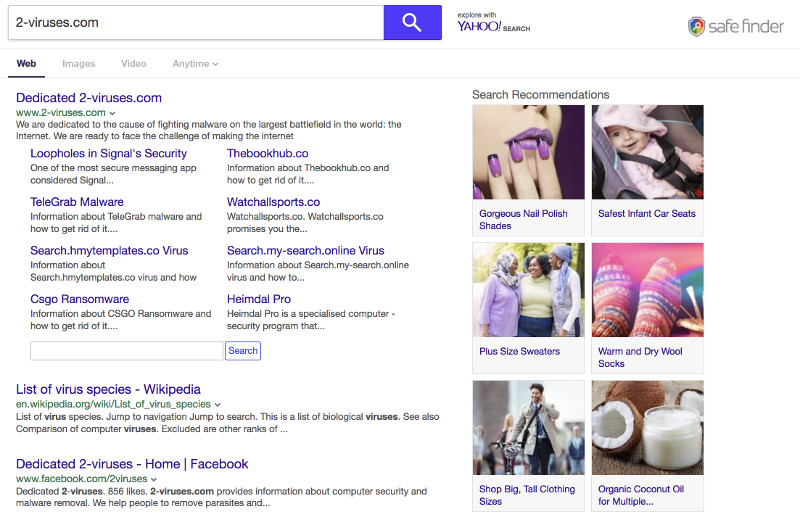Focus the main search box with 2-viruses.com
The height and width of the screenshot is (517, 800).
(196, 22)
